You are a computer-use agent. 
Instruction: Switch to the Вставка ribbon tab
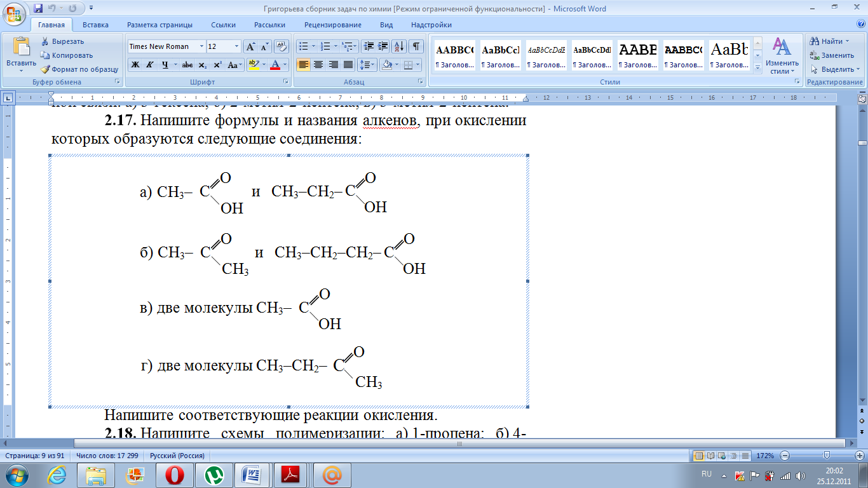click(x=95, y=25)
